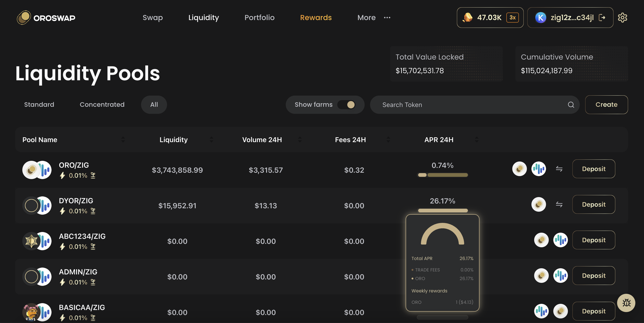Open the gold ORO rewards badge showing 47.03K

[489, 18]
